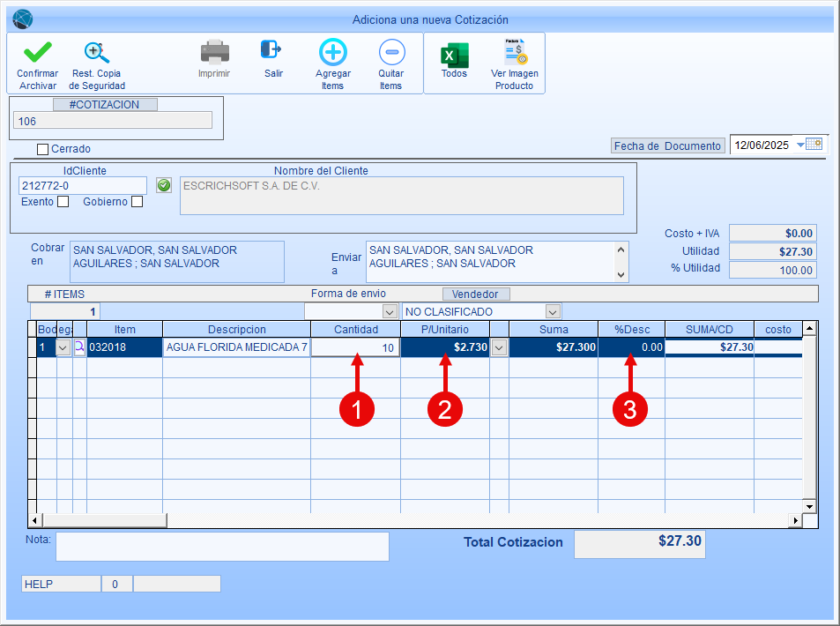Click the Vendedor button
The image size is (840, 626).
click(x=476, y=294)
